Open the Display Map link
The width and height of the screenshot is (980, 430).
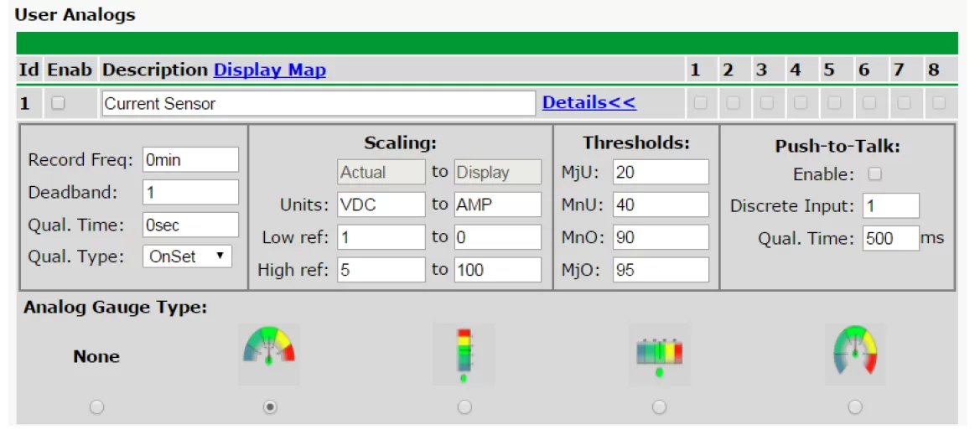coord(269,70)
